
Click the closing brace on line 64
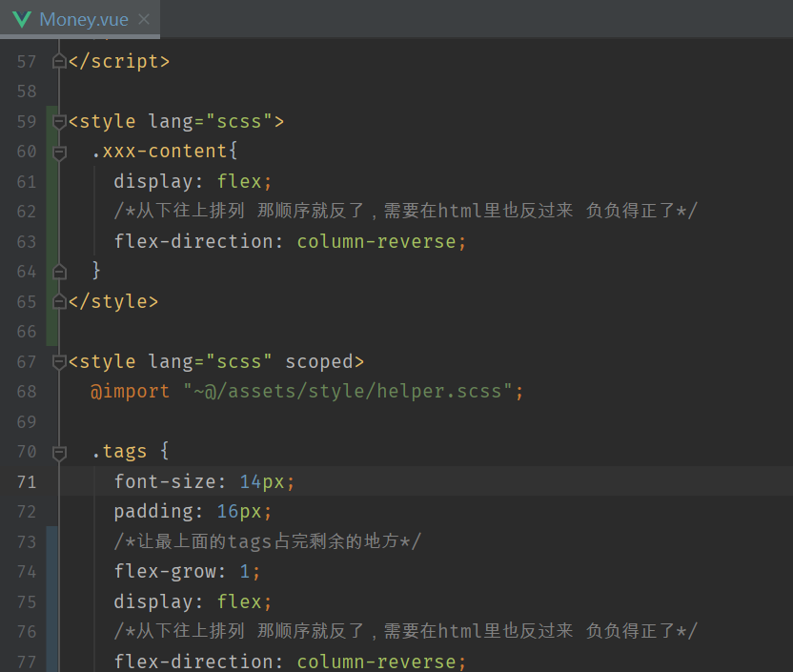(x=96, y=271)
